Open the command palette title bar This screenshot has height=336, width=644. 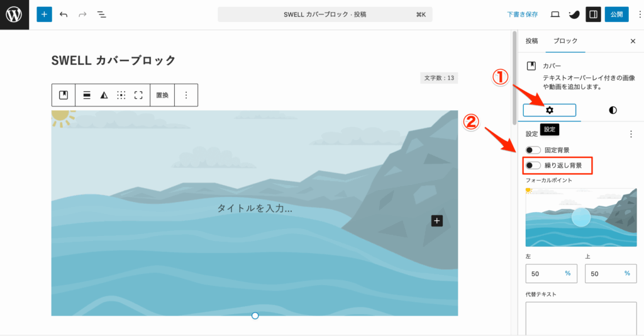point(325,14)
